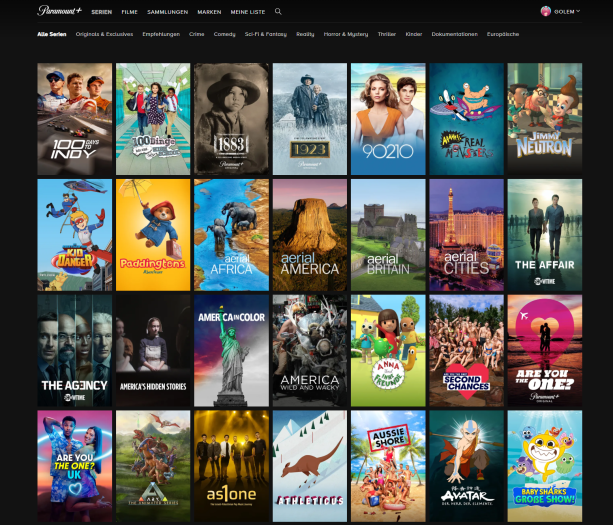Screen dimensions: 613x525
Task: Open Are You The One? UK poster
Action: (75, 466)
